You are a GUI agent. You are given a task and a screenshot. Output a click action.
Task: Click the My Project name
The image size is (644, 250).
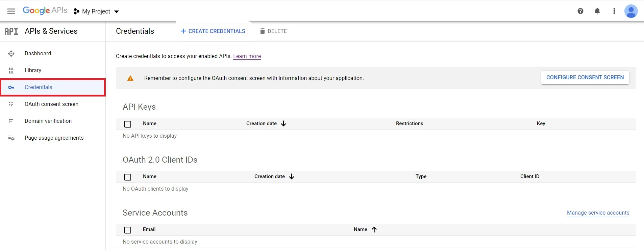96,11
